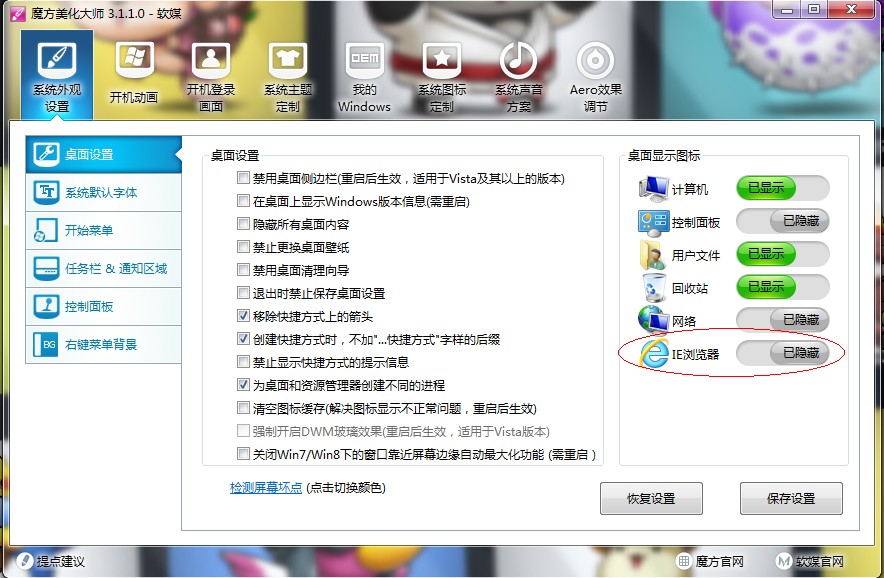Open 魔方官网 link
This screenshot has height=578, width=884.
coord(710,561)
